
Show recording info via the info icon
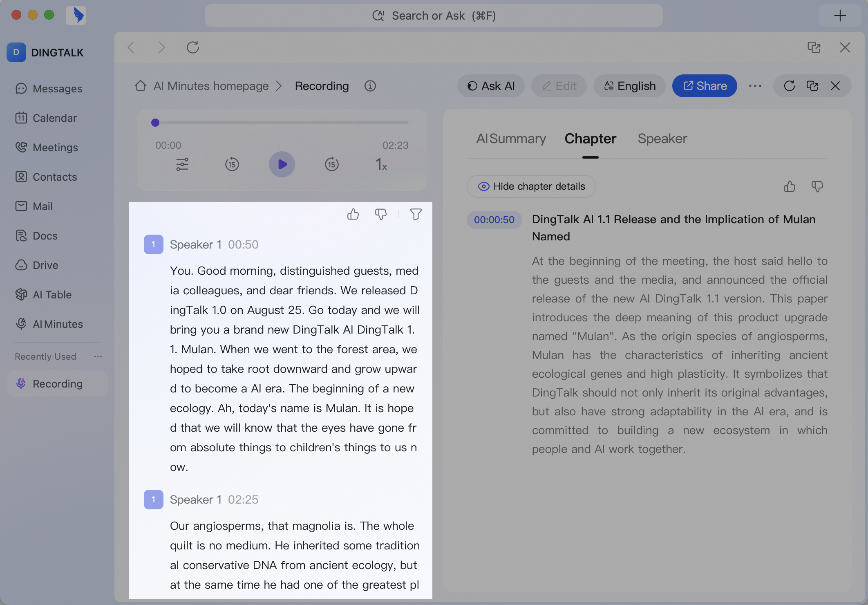point(370,86)
